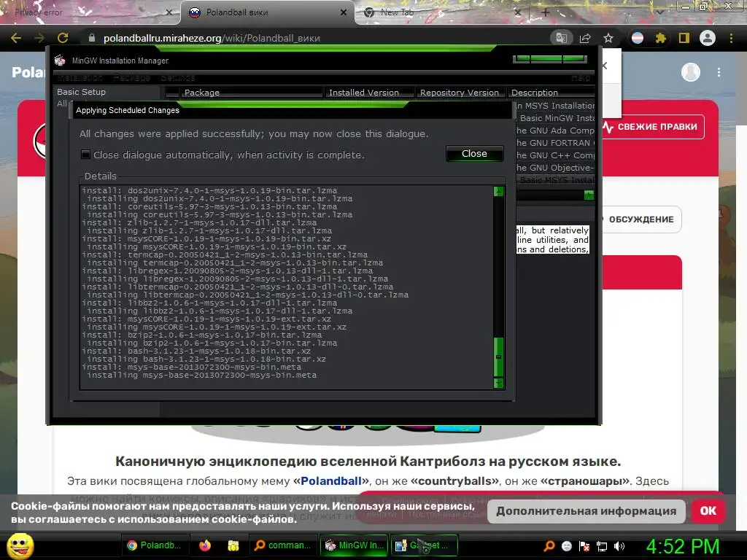Click the 4:52 PM clock
This screenshot has height=560, width=747.
(x=682, y=546)
